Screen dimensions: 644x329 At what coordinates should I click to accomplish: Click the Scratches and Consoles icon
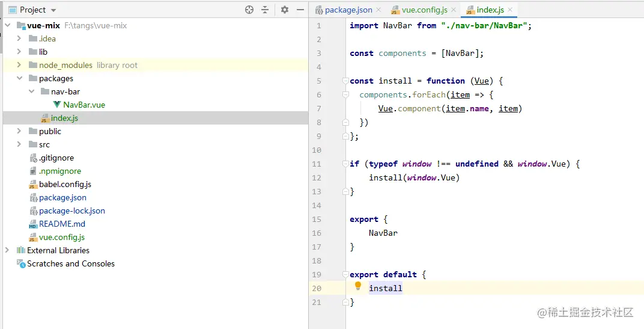(x=21, y=263)
